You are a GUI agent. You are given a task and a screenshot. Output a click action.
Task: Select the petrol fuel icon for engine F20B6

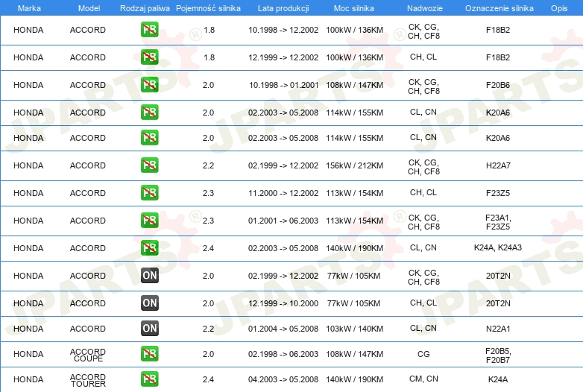pyautogui.click(x=149, y=85)
